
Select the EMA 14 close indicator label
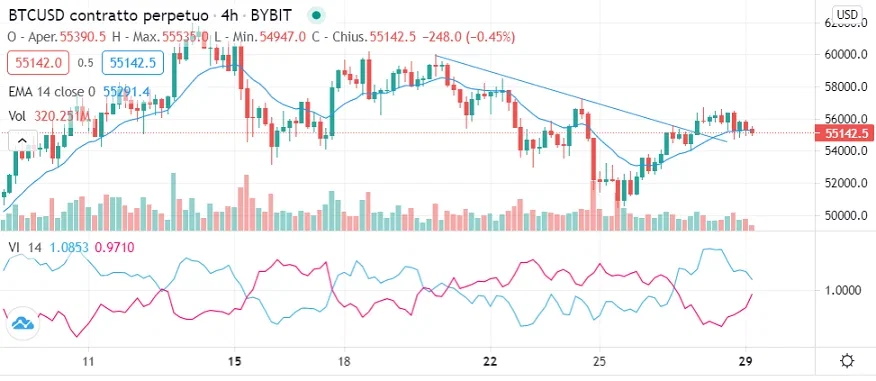pos(52,91)
